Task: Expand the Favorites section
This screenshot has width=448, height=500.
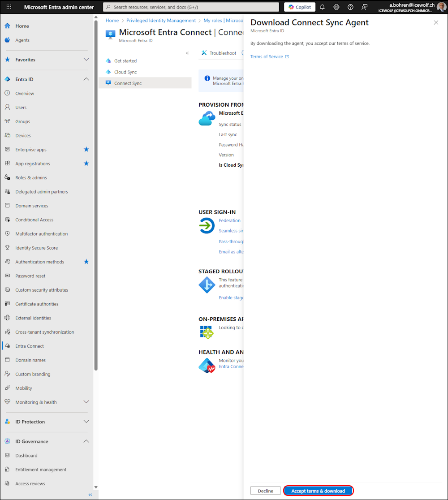Action: click(x=86, y=60)
